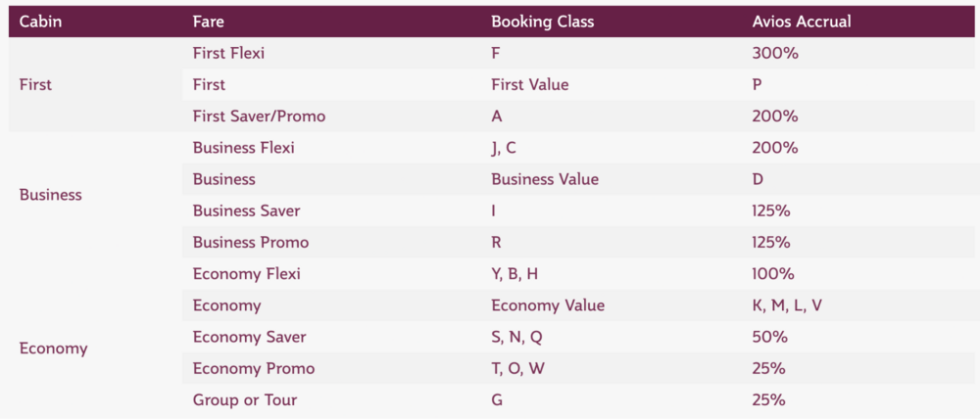The image size is (980, 419).
Task: Click the Booking Class column header
Action: tap(542, 22)
